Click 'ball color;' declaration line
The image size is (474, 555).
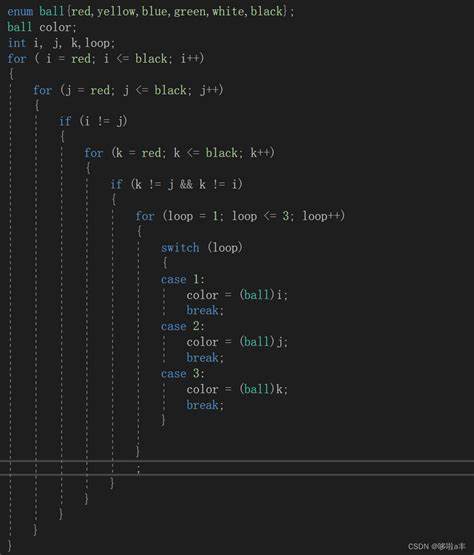[x=42, y=27]
